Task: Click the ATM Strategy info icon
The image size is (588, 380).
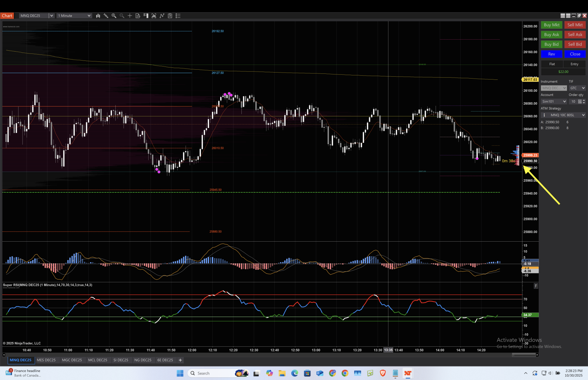Action: point(544,115)
